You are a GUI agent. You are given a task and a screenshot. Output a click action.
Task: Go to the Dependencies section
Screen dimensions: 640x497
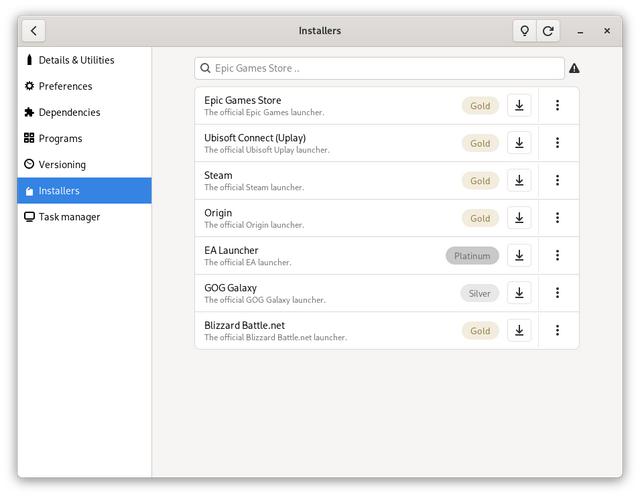pyautogui.click(x=84, y=112)
